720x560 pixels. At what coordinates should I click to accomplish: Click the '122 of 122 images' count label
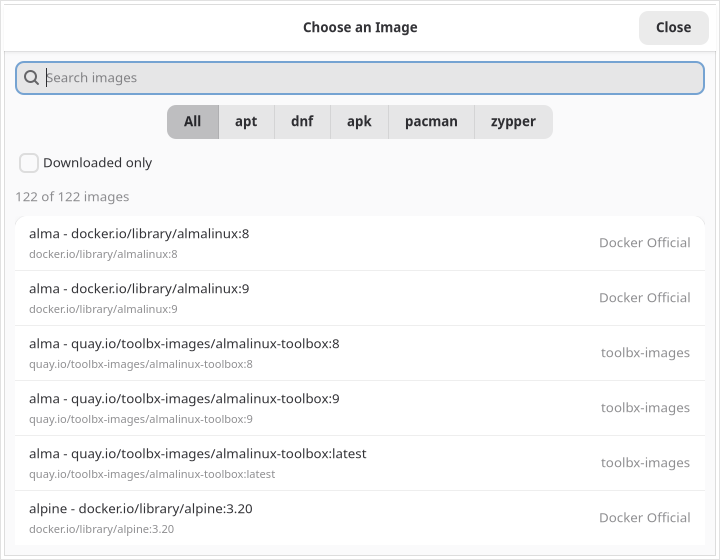coord(72,197)
